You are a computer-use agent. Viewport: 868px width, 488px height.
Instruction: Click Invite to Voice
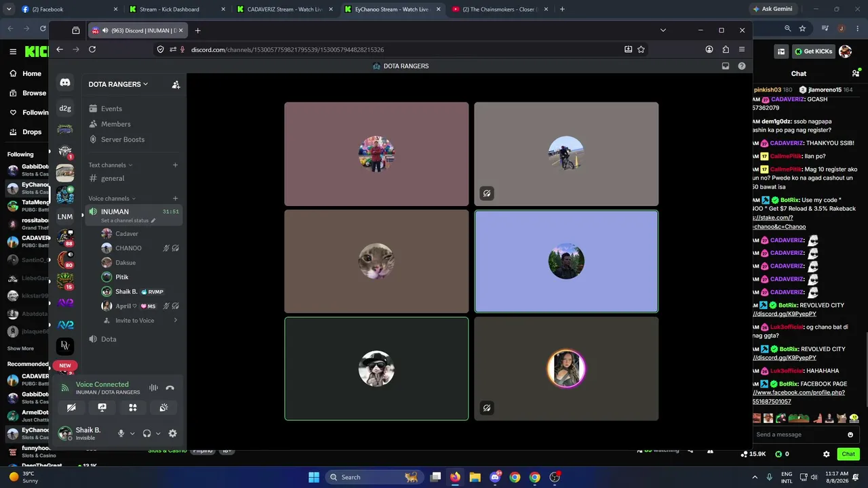[134, 321]
